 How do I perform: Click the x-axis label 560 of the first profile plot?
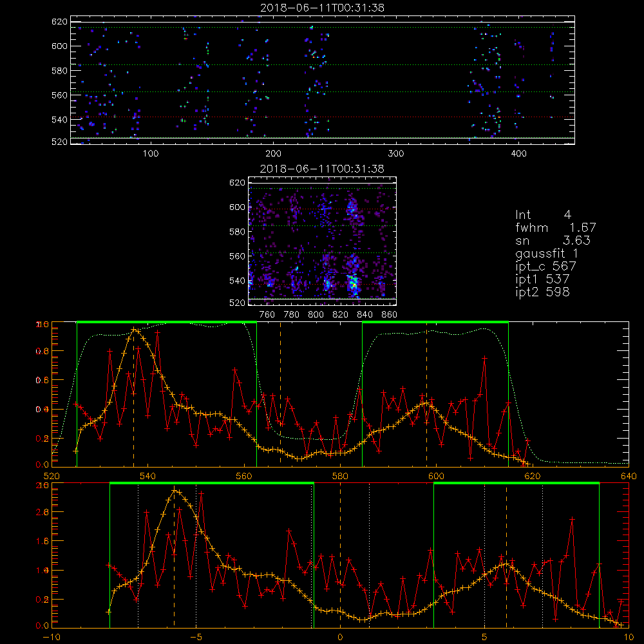pos(244,477)
